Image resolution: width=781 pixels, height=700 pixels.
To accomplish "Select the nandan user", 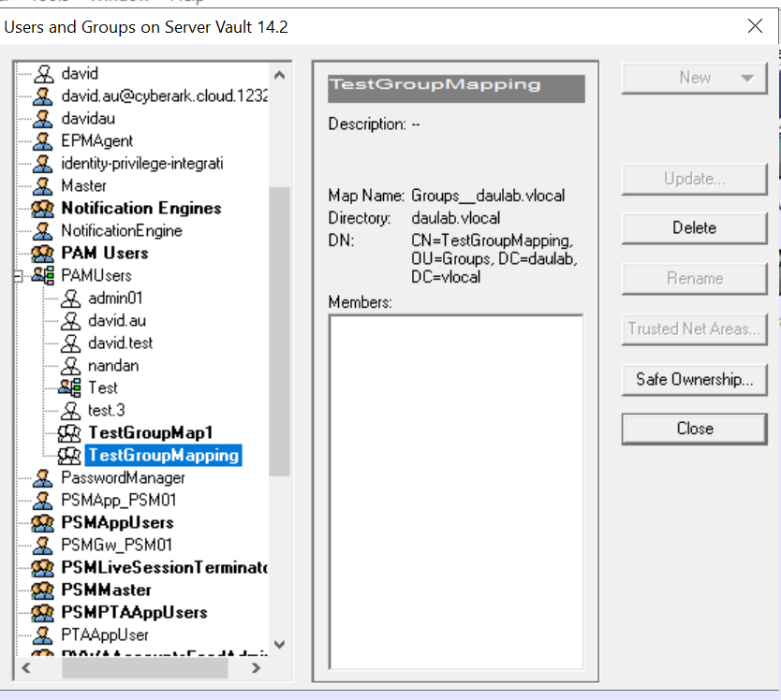I will (x=113, y=365).
